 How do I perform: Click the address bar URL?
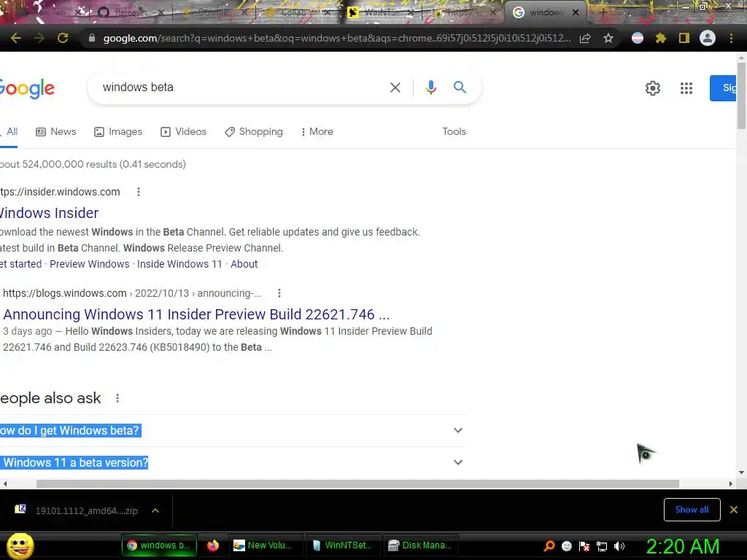tap(337, 38)
